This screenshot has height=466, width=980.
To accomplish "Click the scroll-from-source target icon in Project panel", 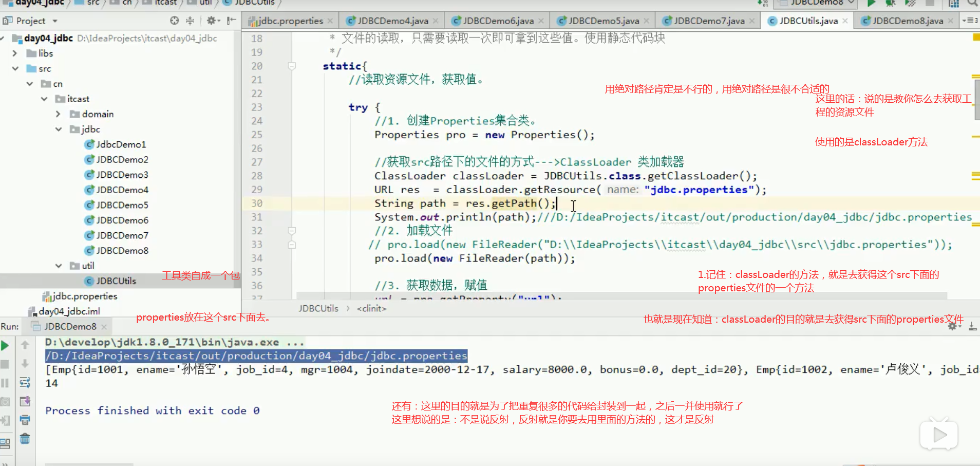I will (x=175, y=21).
